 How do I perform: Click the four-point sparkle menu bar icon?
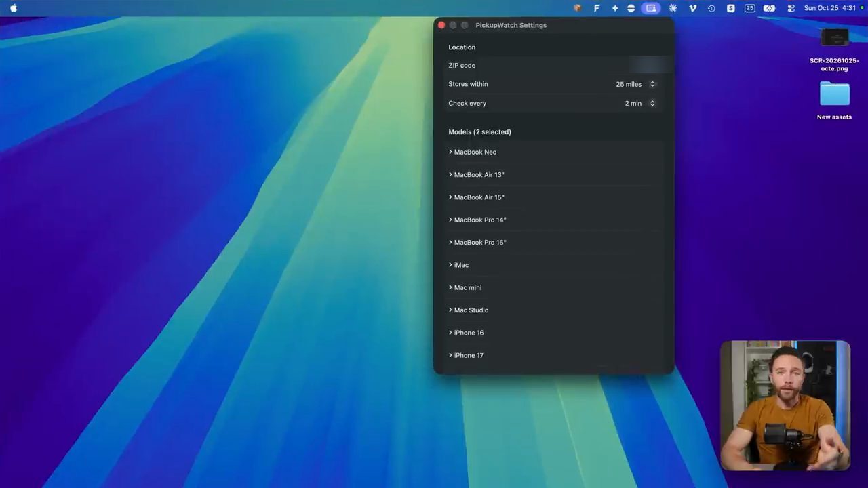click(615, 8)
